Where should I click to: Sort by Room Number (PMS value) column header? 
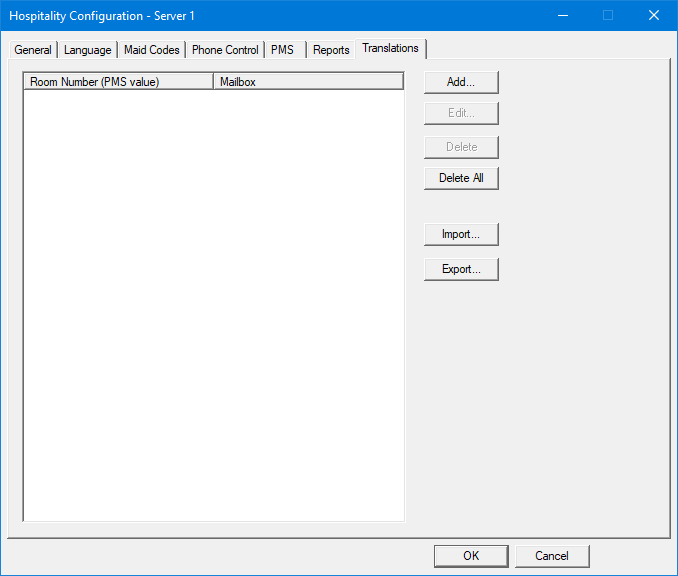pos(118,82)
